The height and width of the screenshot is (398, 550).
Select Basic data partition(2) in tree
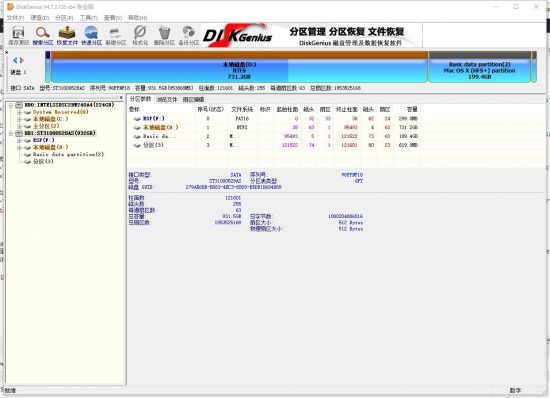68,154
